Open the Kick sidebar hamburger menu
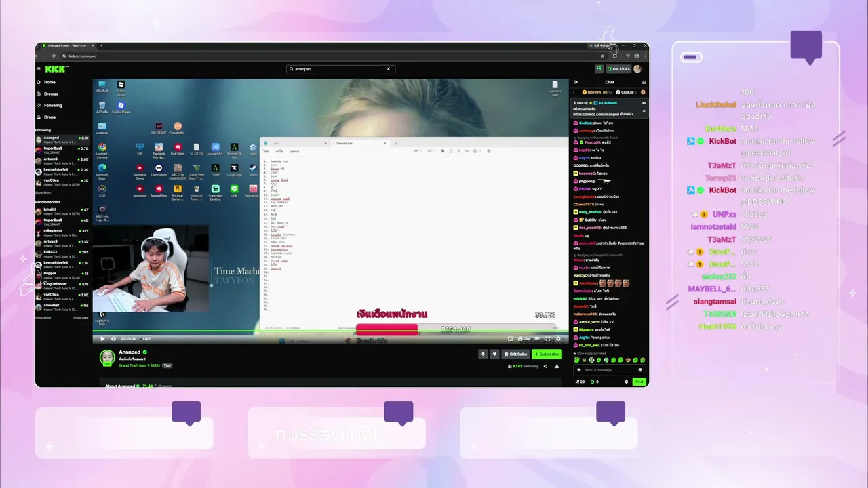Image resolution: width=868 pixels, height=488 pixels. [x=39, y=68]
